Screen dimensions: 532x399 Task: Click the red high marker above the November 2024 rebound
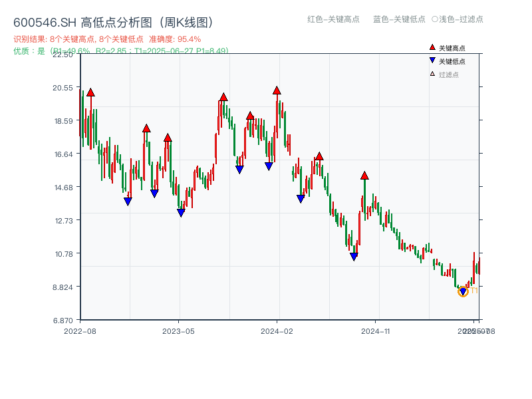pos(364,174)
